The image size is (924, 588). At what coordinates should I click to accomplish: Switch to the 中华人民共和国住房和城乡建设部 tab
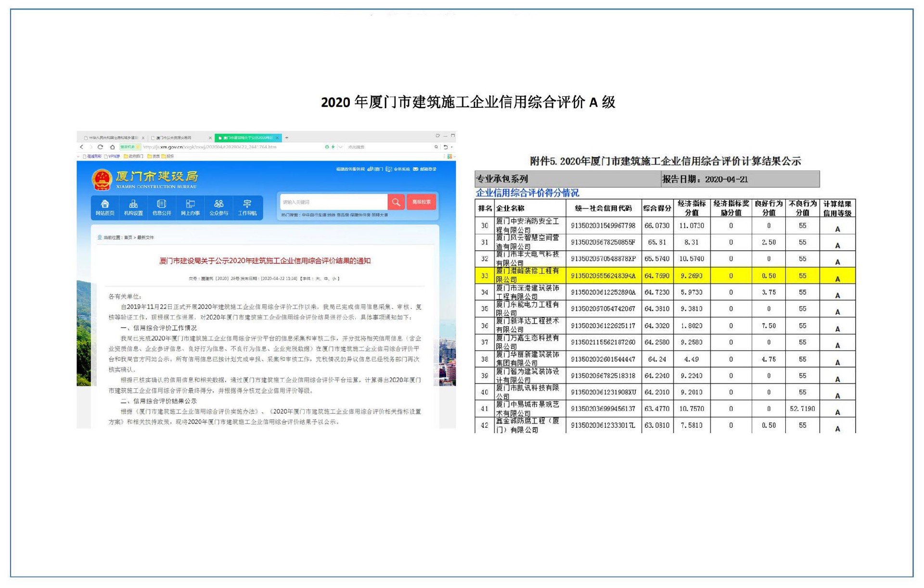click(x=114, y=138)
